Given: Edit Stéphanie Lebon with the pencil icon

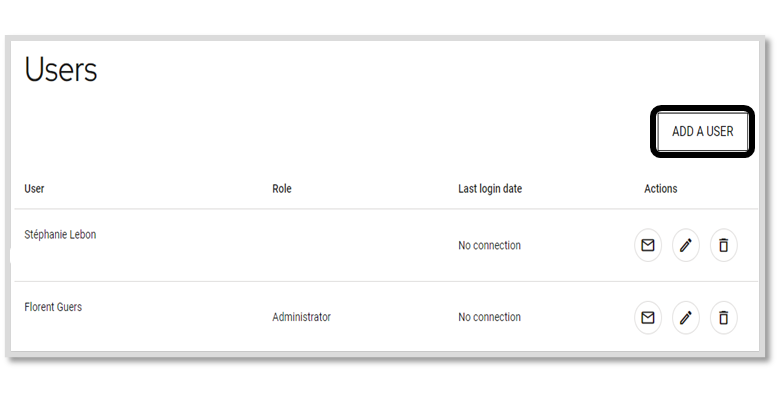Looking at the screenshot, I should 686,245.
